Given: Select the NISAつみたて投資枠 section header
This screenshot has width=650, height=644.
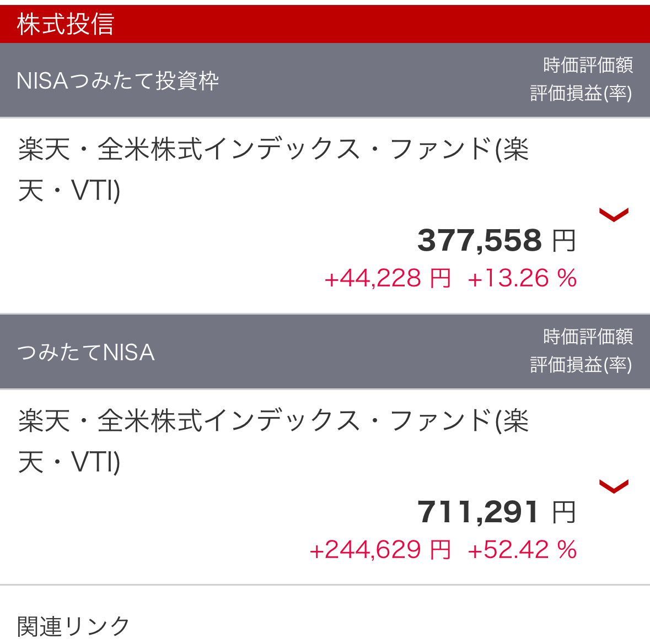Looking at the screenshot, I should point(118,81).
